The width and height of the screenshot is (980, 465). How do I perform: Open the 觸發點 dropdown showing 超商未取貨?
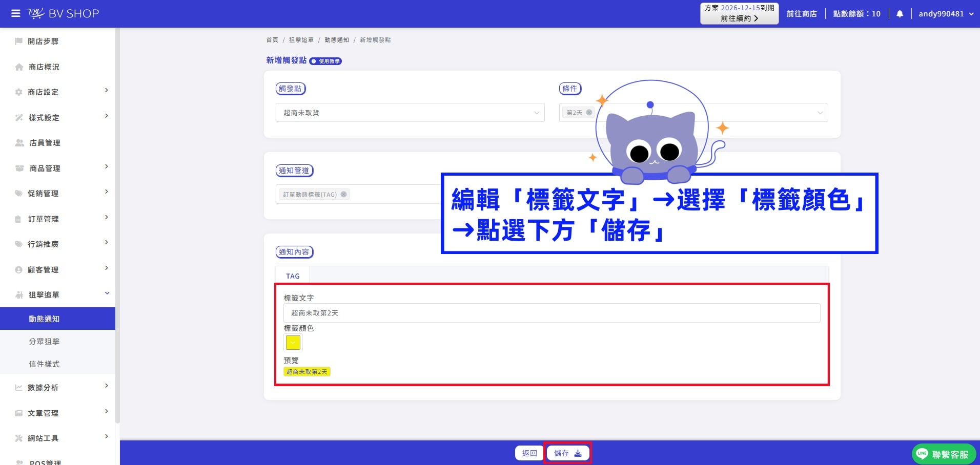(410, 113)
